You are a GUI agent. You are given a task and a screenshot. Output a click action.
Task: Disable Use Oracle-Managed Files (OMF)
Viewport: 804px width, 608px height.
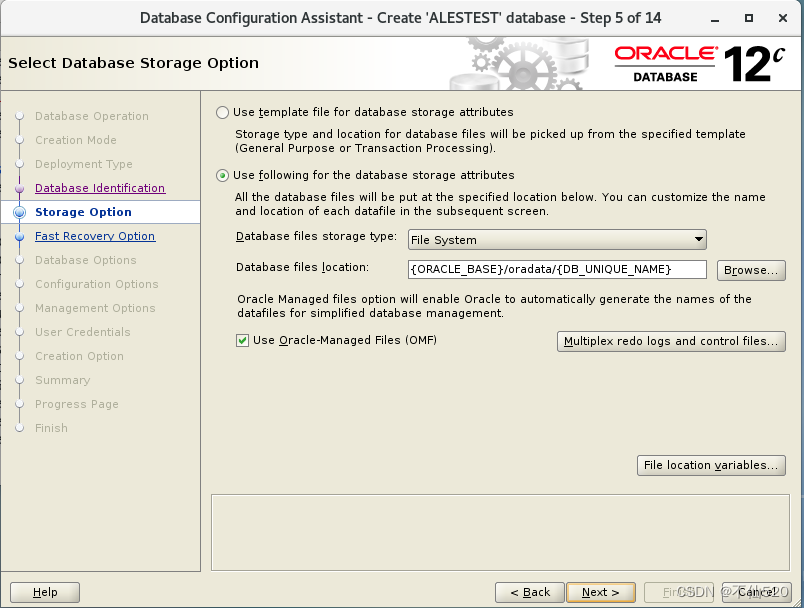pyautogui.click(x=243, y=340)
